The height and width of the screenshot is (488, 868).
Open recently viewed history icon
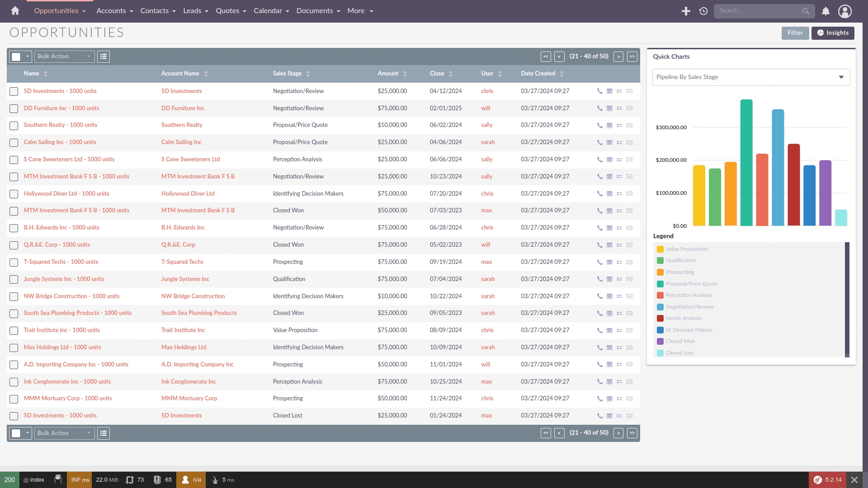pos(703,11)
